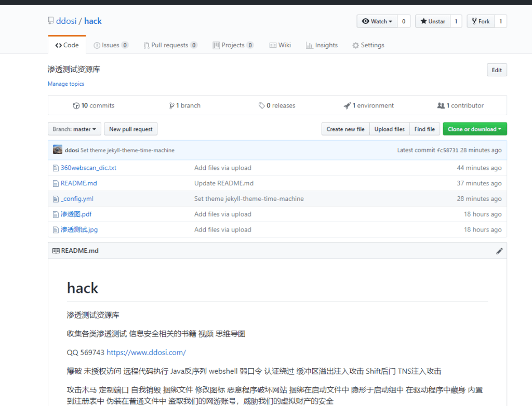Open file 360webscan_dic.txt

coord(88,168)
